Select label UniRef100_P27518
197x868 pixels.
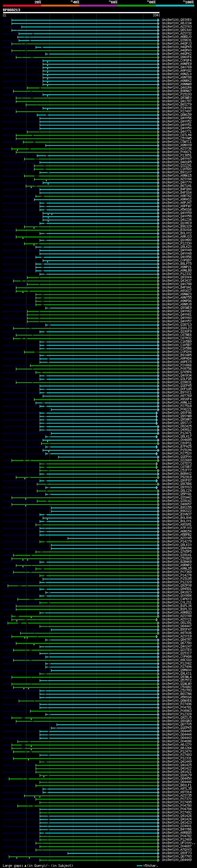coord(176,406)
